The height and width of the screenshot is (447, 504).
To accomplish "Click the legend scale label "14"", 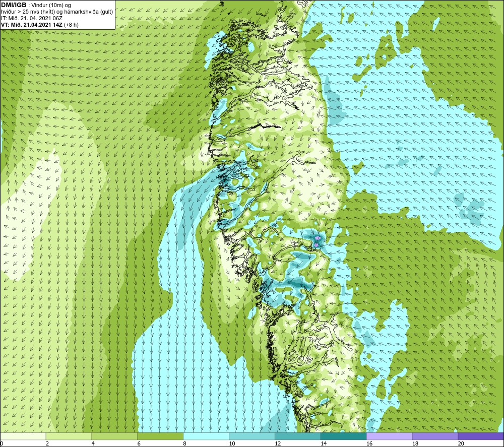I will click(324, 443).
